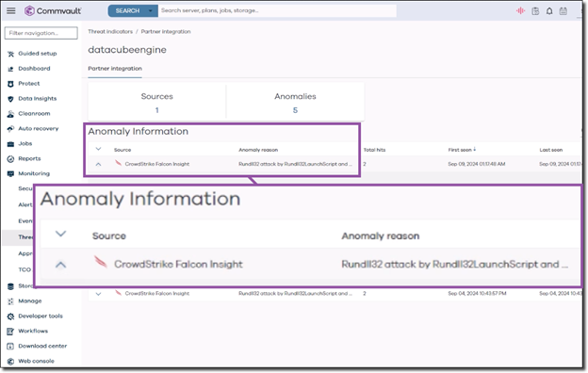Open the jobs clipboard icon in header
Image resolution: width=588 pixels, height=373 pixels.
pos(535,11)
